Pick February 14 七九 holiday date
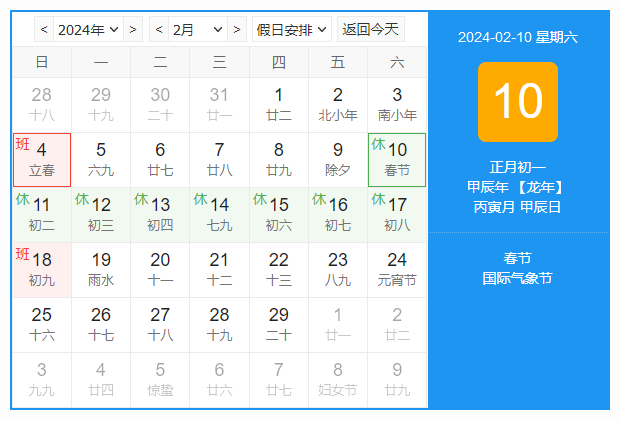The width and height of the screenshot is (619, 422). pyautogui.click(x=219, y=215)
